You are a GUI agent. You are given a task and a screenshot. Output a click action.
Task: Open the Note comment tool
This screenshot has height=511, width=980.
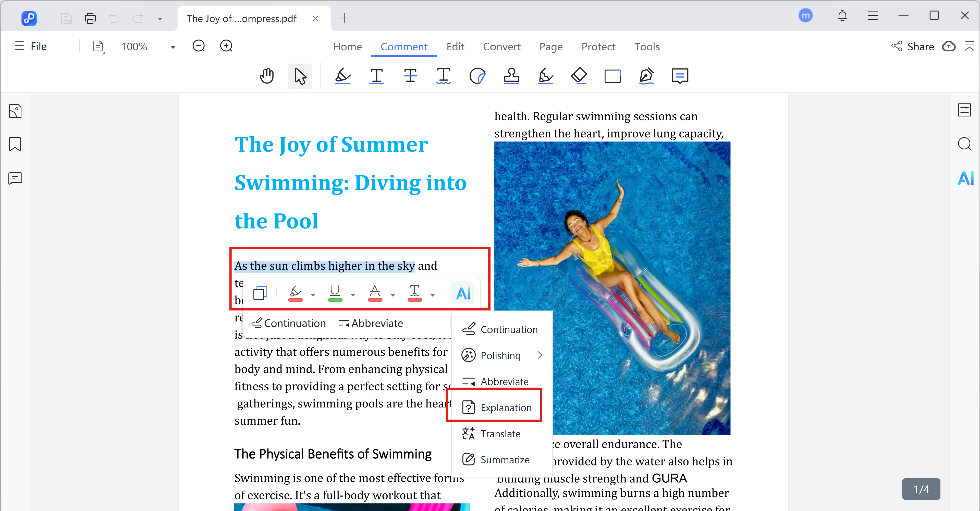[680, 76]
